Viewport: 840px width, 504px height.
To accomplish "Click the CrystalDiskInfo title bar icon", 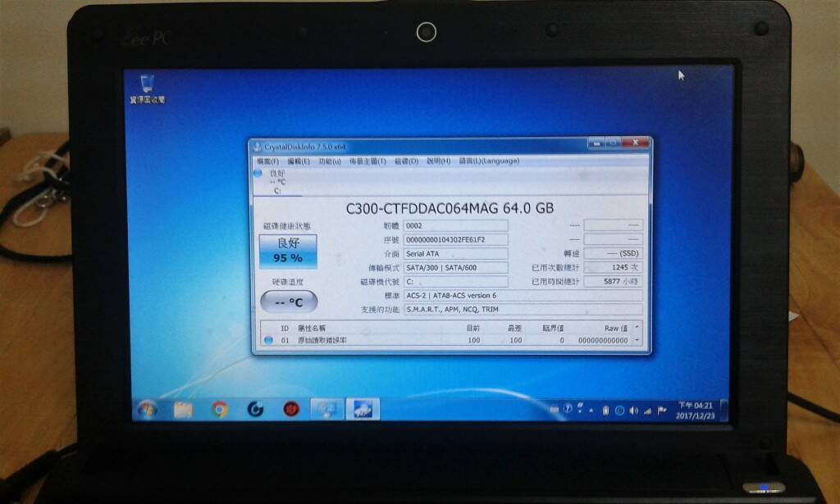I will [x=258, y=147].
